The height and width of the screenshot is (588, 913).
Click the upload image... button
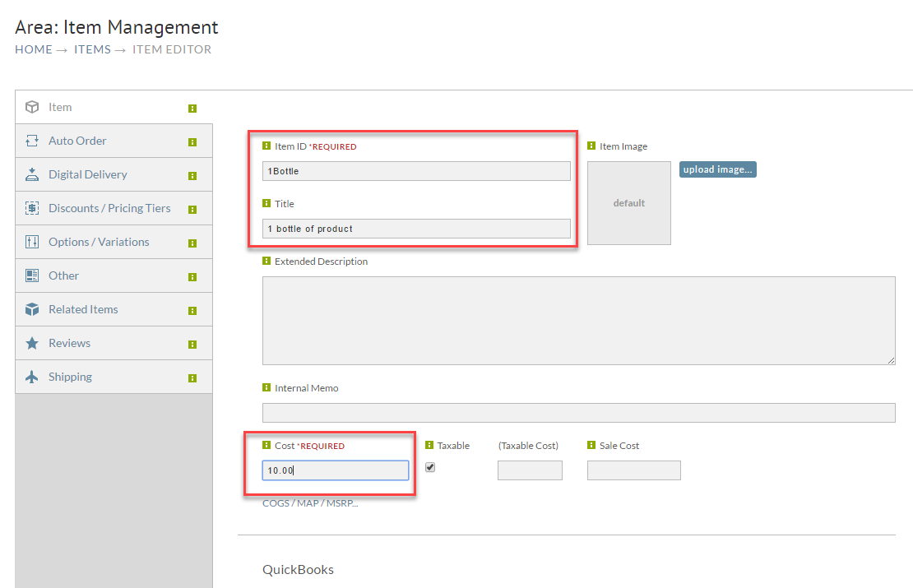(718, 169)
